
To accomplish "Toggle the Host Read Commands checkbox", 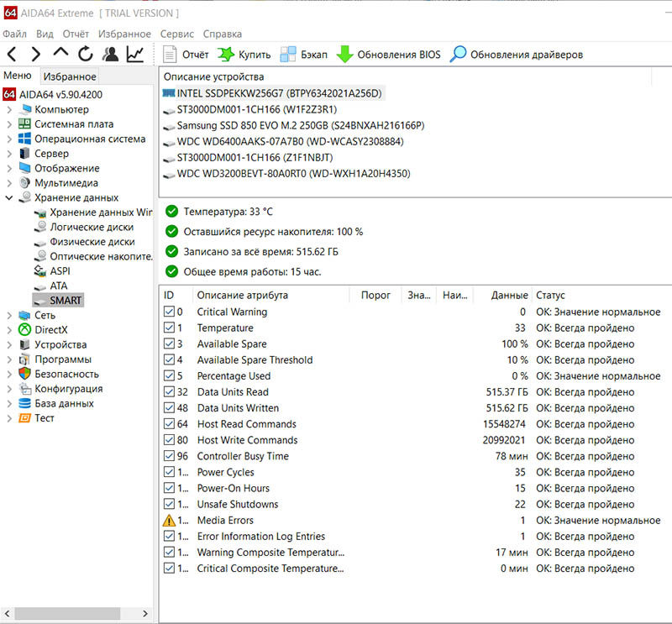I will [170, 424].
